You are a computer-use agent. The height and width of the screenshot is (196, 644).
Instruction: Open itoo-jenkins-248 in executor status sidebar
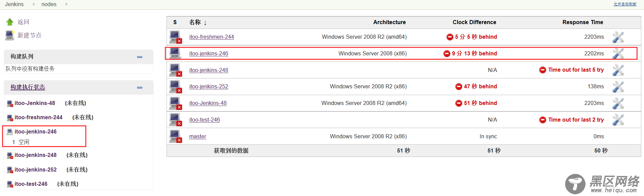point(36,155)
